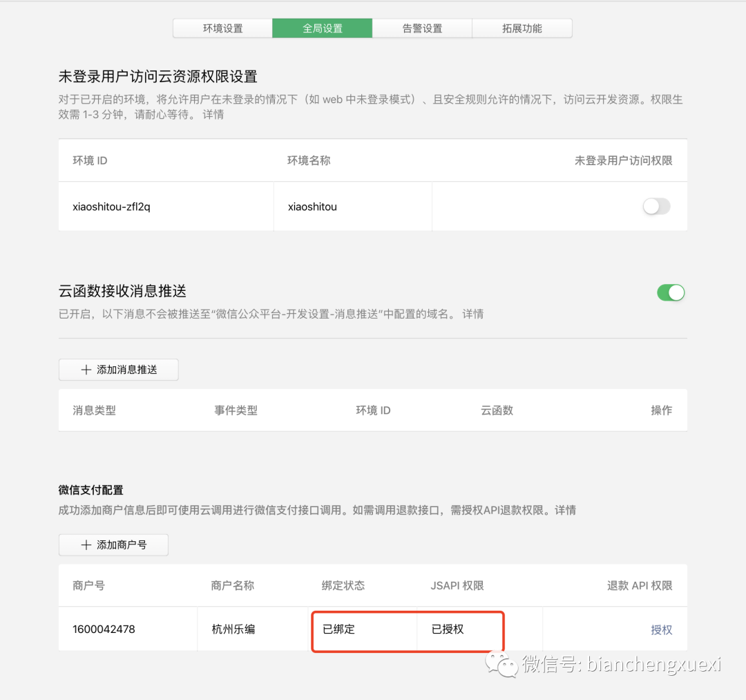Click the 添加消息推送 button
The height and width of the screenshot is (700, 746).
(119, 370)
